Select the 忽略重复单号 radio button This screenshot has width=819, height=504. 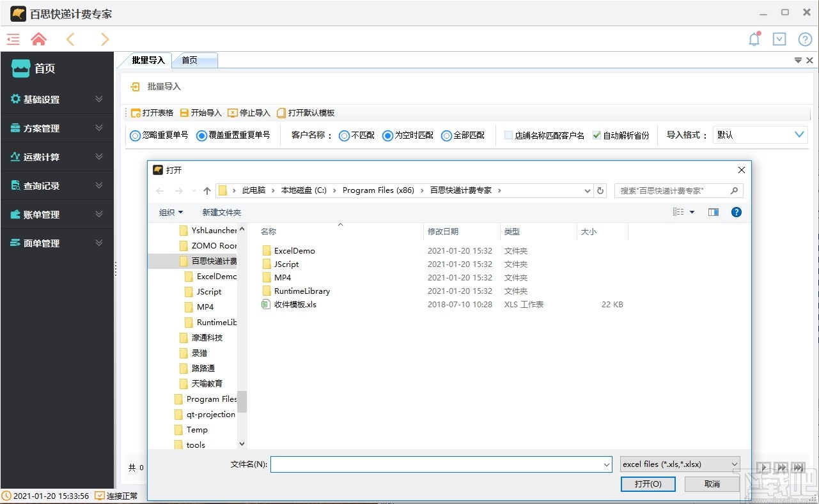(x=135, y=135)
